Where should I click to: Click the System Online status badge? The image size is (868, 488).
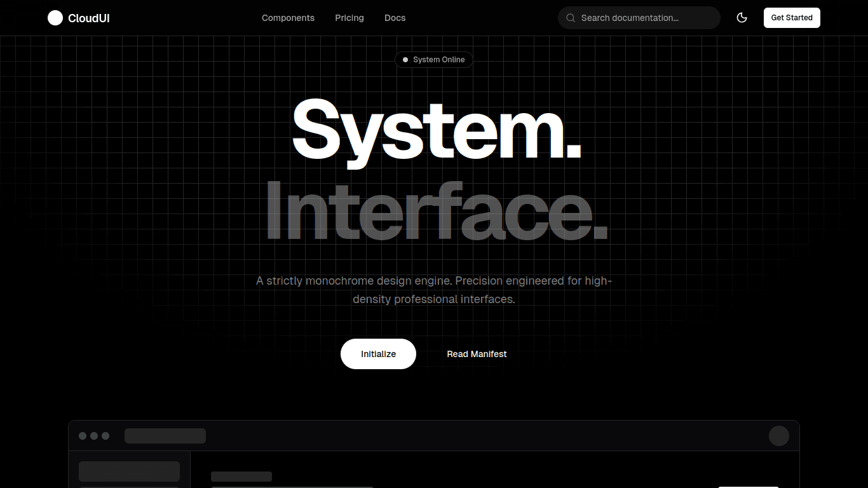point(433,60)
